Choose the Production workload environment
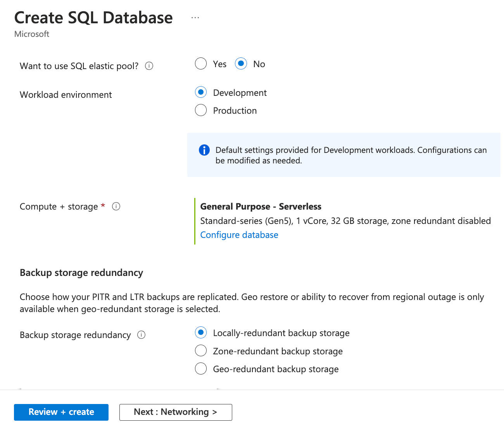504x430 pixels. point(201,110)
